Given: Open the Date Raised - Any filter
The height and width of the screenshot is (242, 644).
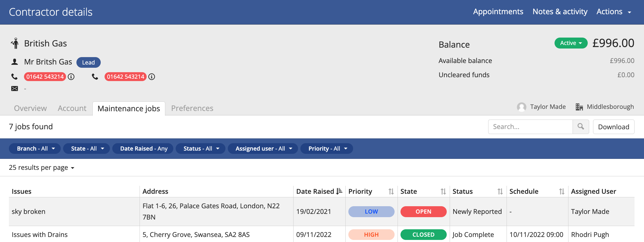Looking at the screenshot, I should coord(143,149).
